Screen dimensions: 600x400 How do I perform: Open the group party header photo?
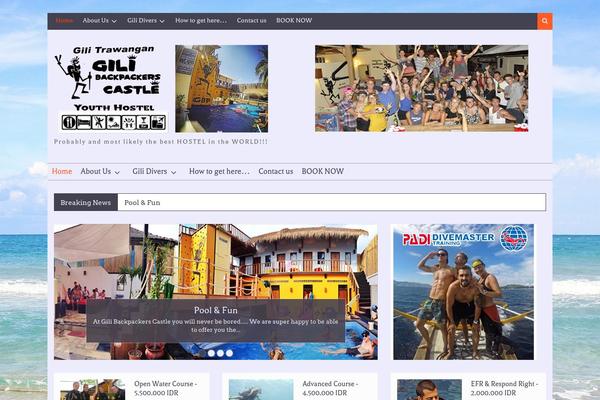pos(421,88)
